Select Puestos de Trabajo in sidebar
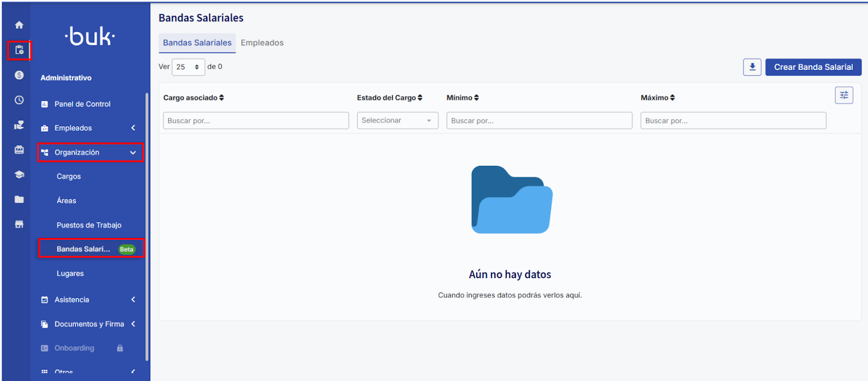 coord(89,225)
